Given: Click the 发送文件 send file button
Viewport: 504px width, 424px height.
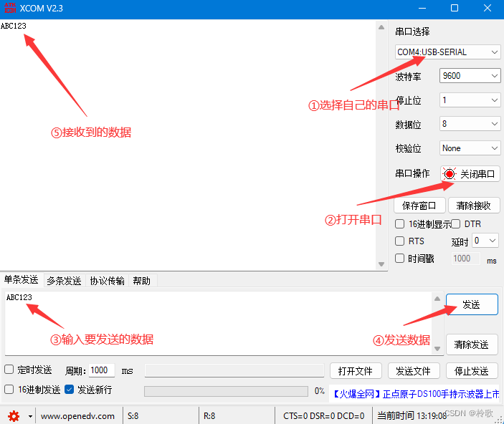Looking at the screenshot, I should [414, 371].
